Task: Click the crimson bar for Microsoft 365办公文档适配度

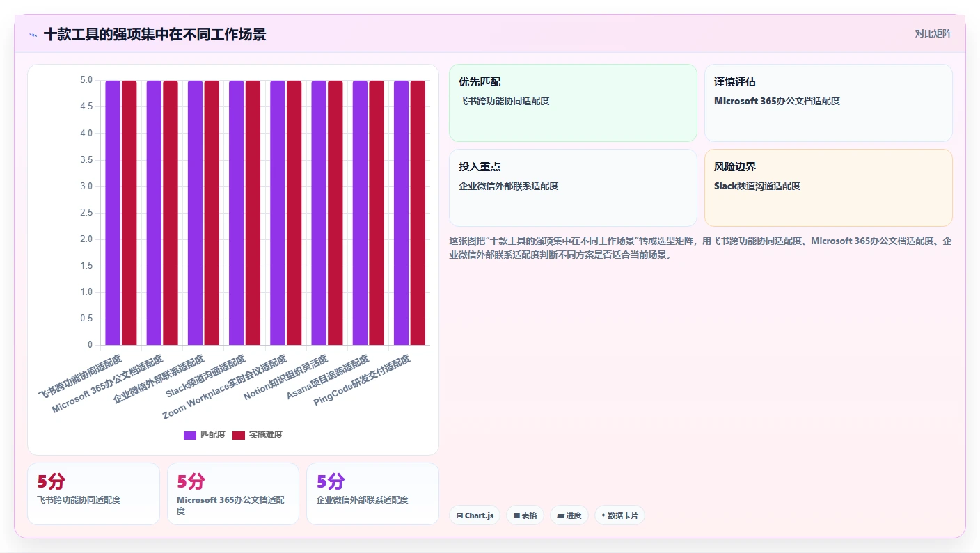Action: [x=171, y=213]
